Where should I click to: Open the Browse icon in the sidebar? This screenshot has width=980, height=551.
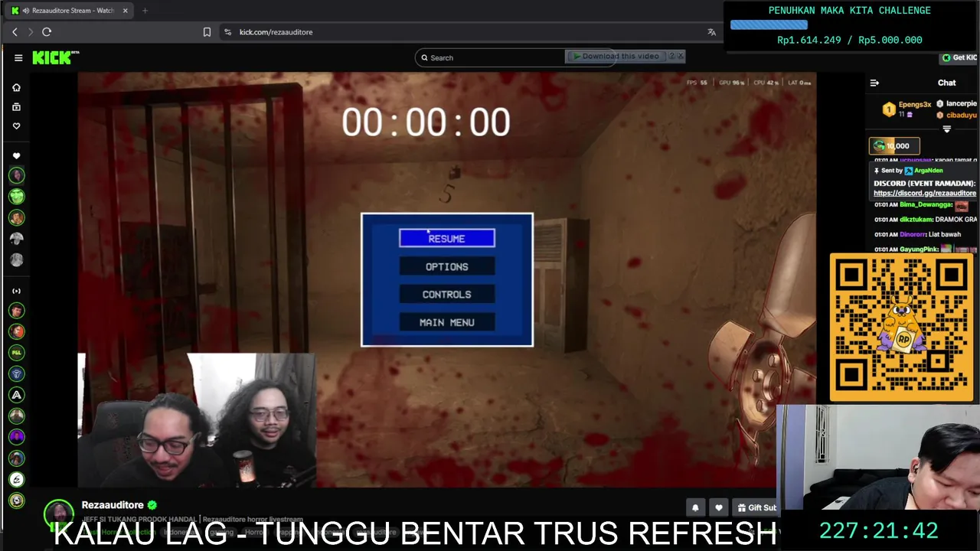(16, 107)
